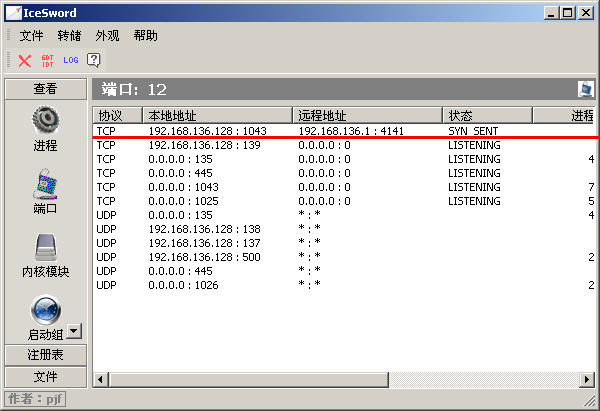Select UDP row 192.168.136.128 : 137

click(x=344, y=243)
